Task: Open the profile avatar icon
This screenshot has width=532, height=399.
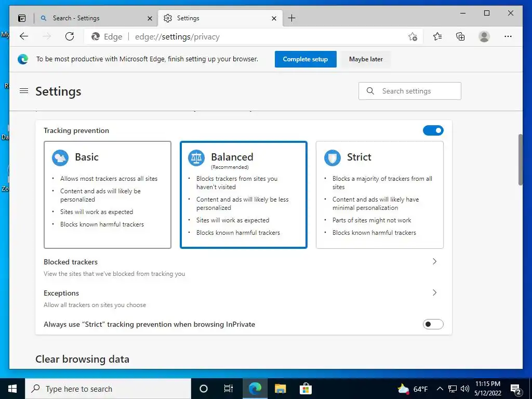Action: [484, 36]
